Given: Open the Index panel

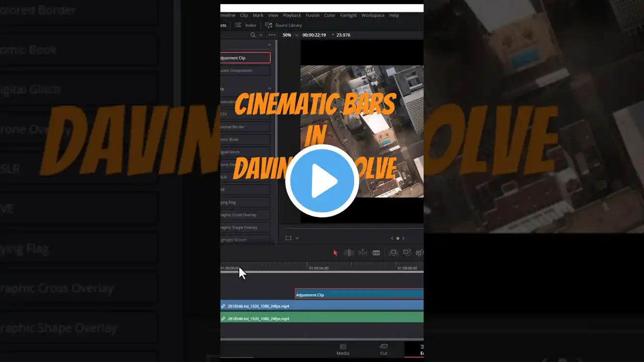Looking at the screenshot, I should pyautogui.click(x=251, y=25).
